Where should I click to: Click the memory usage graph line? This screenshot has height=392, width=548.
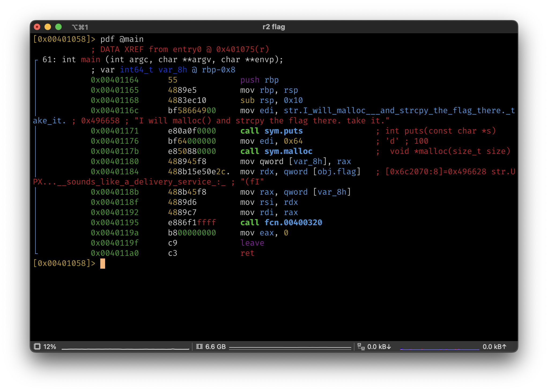(x=290, y=348)
